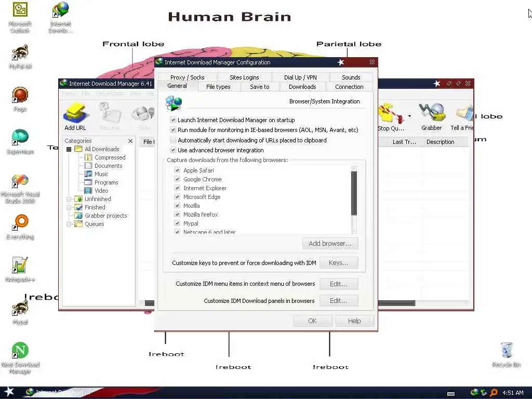Click IDM download list horizontal scrollbar
This screenshot has width=532, height=399.
[x=396, y=303]
